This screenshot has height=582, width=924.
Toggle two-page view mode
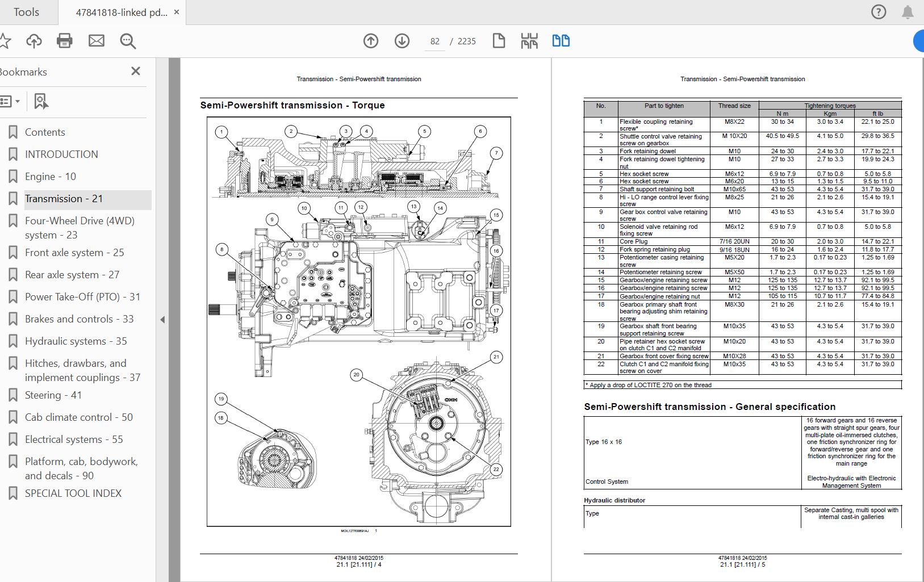(x=561, y=41)
